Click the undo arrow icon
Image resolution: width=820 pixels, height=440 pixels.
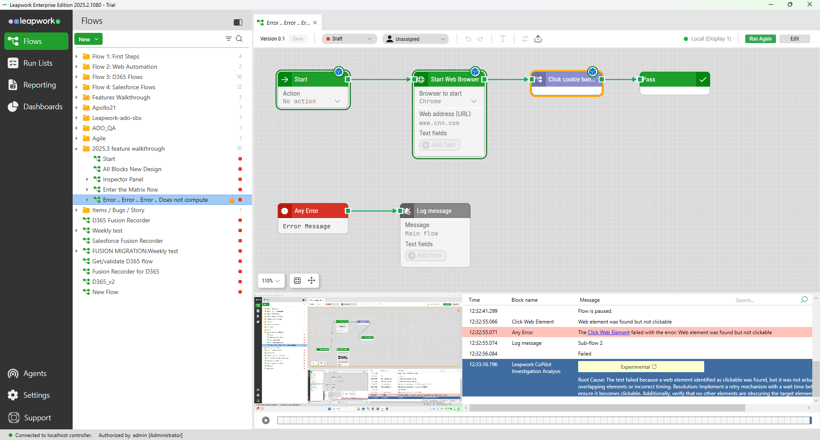coord(468,39)
